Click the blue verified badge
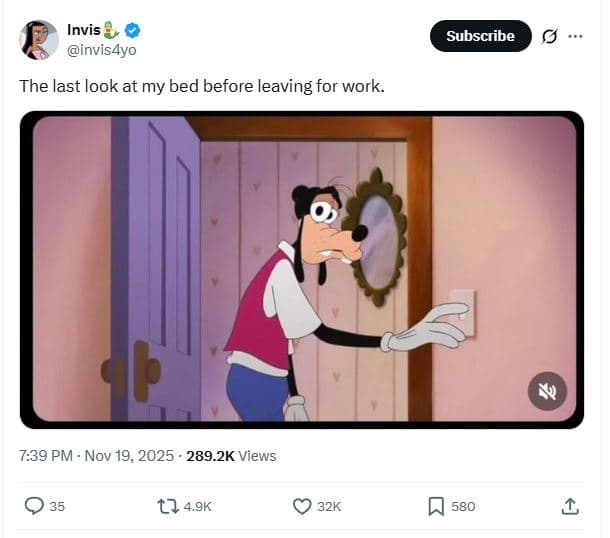 131,31
